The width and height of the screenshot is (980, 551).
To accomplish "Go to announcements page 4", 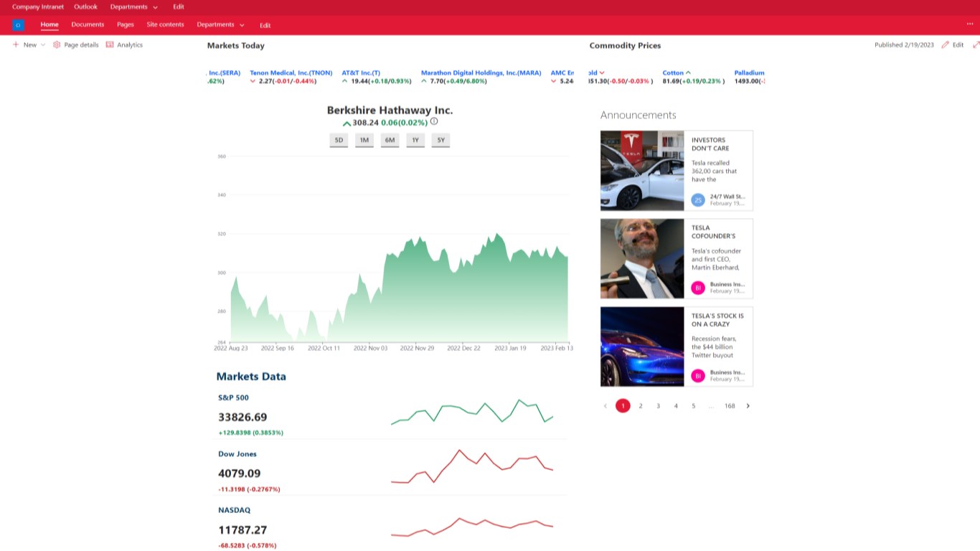I will coord(676,406).
